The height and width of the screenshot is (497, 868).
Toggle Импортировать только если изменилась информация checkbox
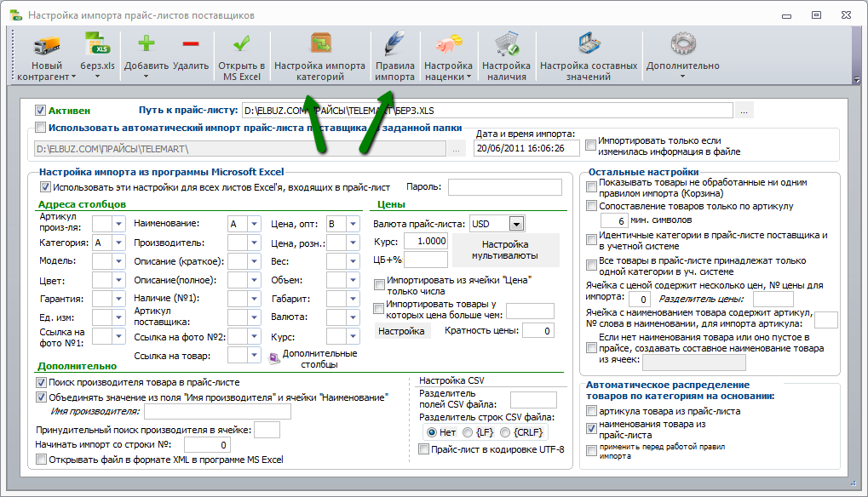(x=590, y=146)
